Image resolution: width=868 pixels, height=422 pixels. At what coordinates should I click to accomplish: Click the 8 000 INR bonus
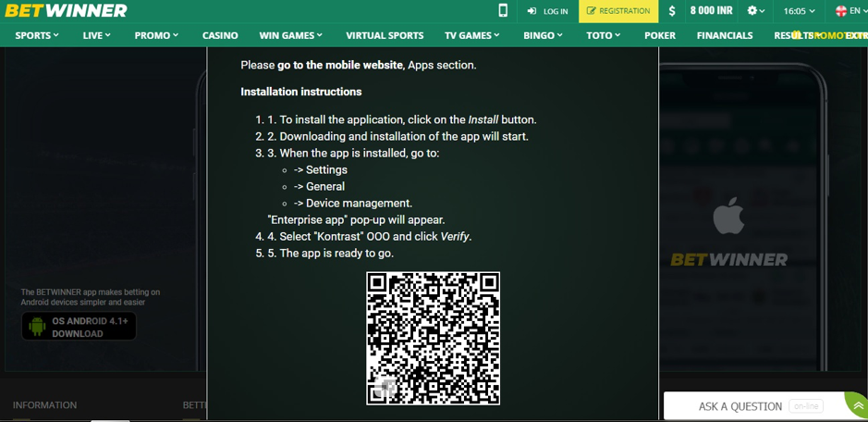(x=712, y=11)
